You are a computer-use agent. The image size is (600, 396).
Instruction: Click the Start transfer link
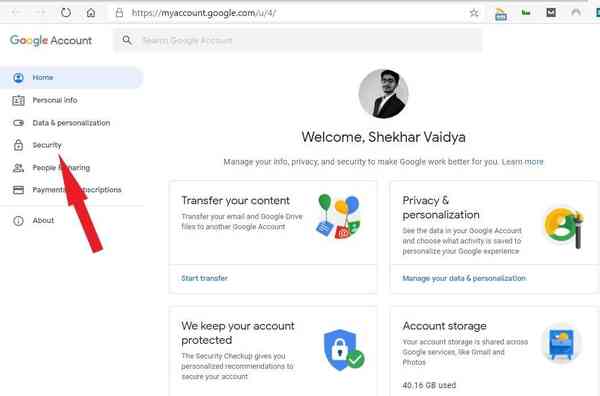coord(204,278)
